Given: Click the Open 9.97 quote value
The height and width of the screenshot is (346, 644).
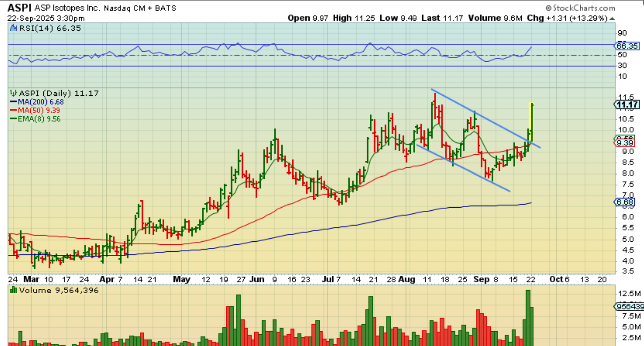Looking at the screenshot, I should point(308,18).
